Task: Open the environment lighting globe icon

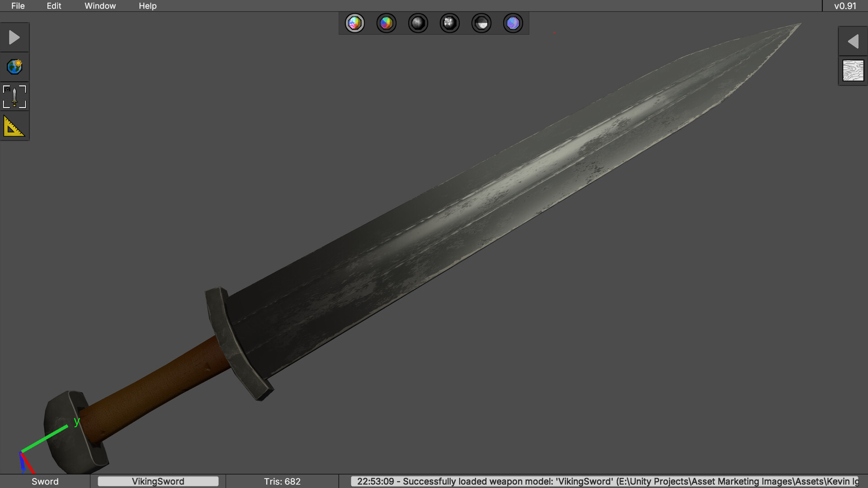Action: pyautogui.click(x=14, y=67)
